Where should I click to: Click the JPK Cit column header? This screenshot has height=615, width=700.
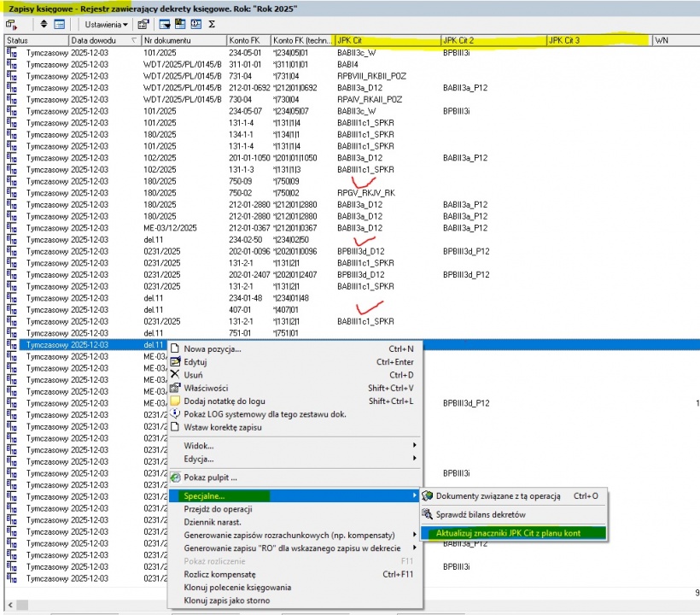point(386,40)
